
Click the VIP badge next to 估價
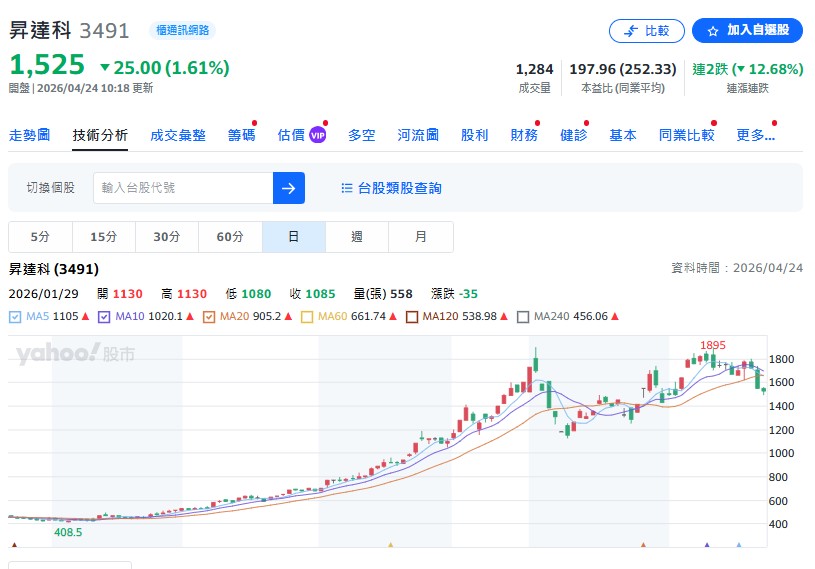click(318, 135)
